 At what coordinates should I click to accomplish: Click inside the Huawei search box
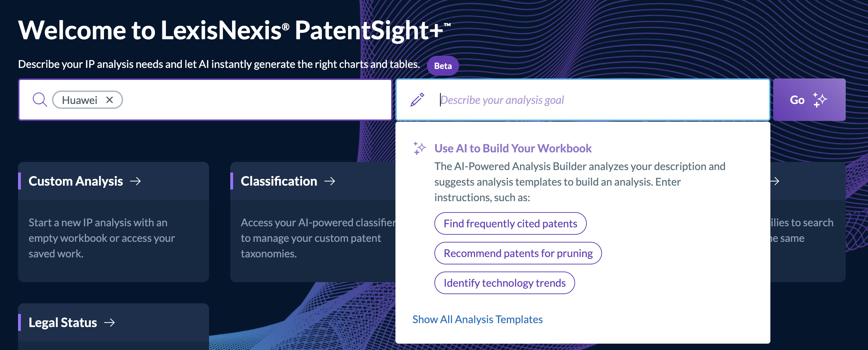205,100
